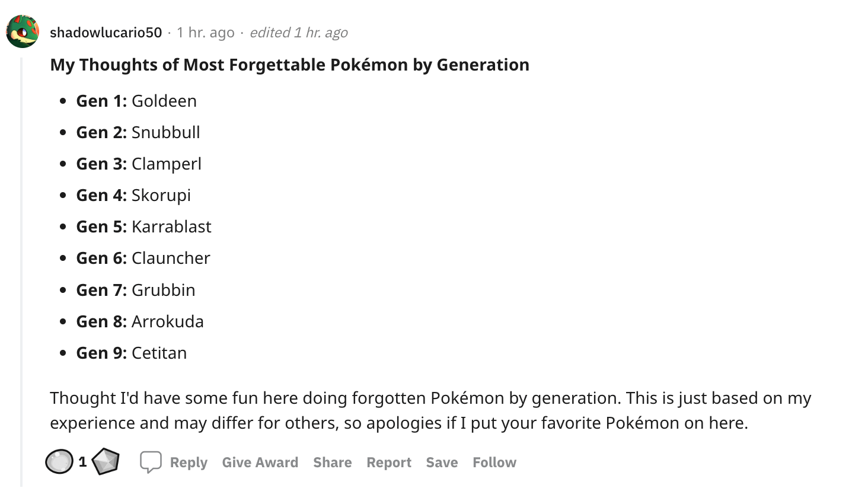Viewport: 849px width, 504px height.
Task: Click the vertical thread line beside the comment
Action: click(21, 267)
